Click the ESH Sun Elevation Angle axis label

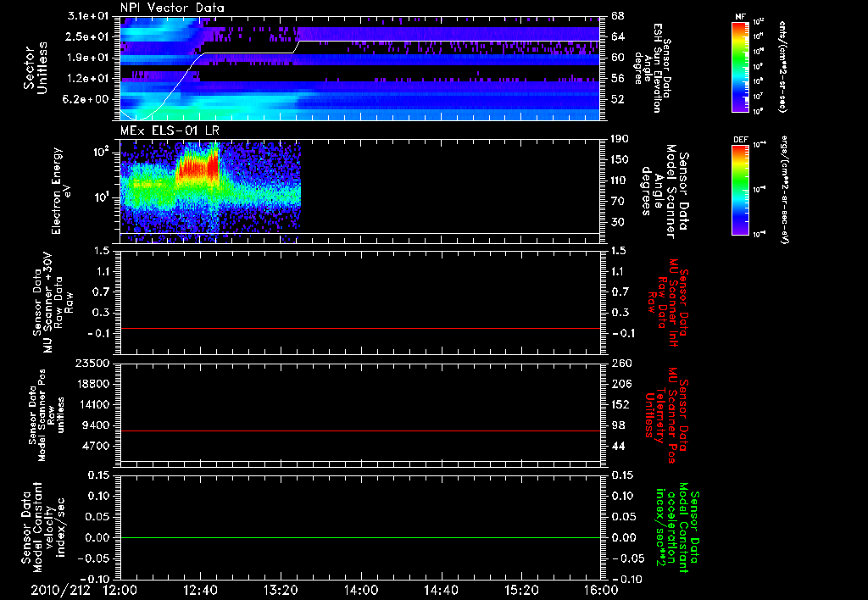652,68
